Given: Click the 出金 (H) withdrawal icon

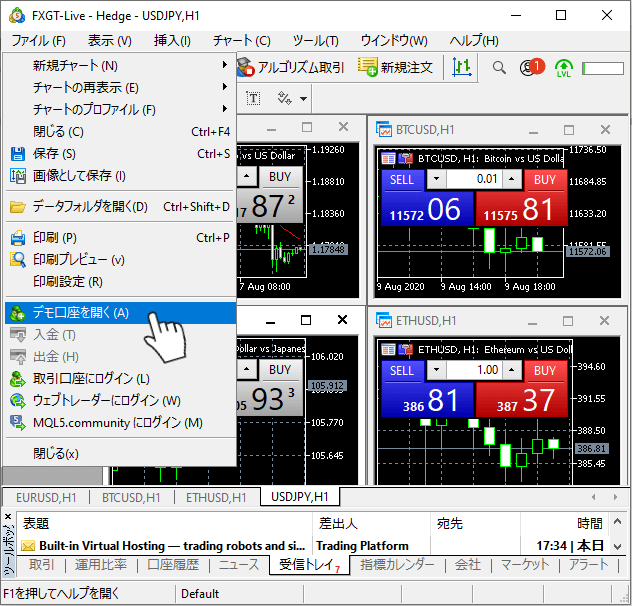Looking at the screenshot, I should tap(18, 357).
